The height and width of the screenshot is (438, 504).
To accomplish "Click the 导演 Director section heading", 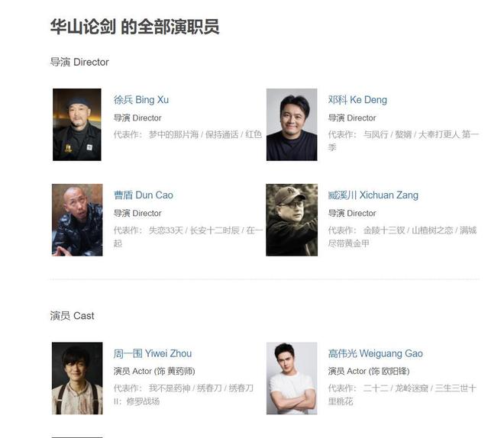I will (79, 62).
